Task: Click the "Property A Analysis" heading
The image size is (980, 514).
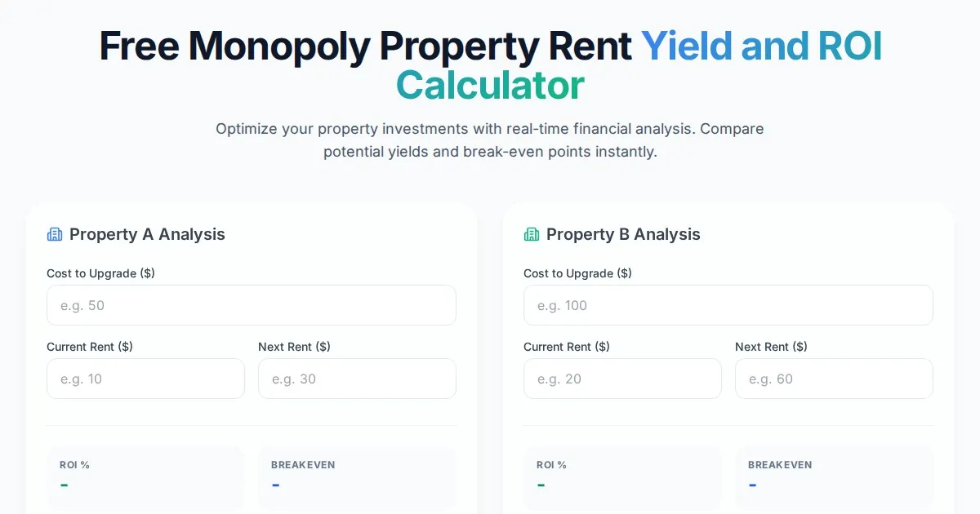Action: click(x=147, y=235)
